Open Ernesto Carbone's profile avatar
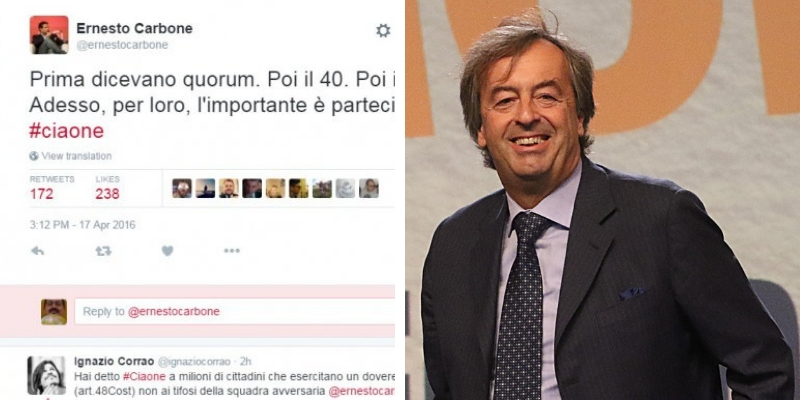 pos(49,35)
